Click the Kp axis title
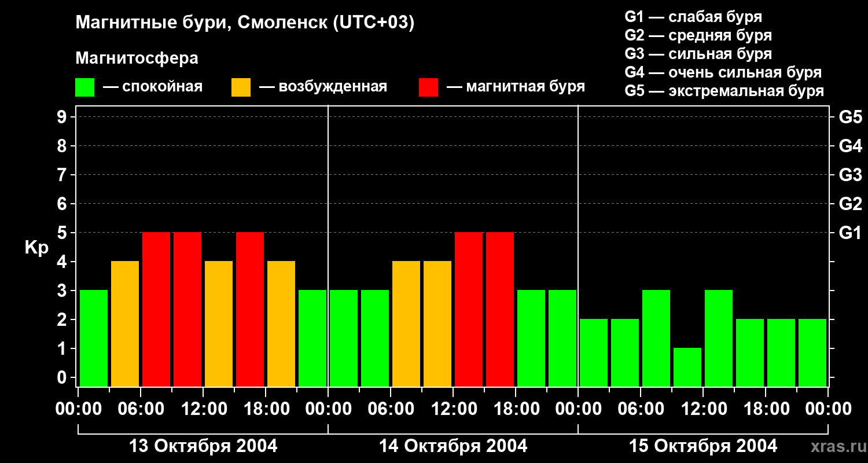The height and width of the screenshot is (463, 868). (36, 248)
